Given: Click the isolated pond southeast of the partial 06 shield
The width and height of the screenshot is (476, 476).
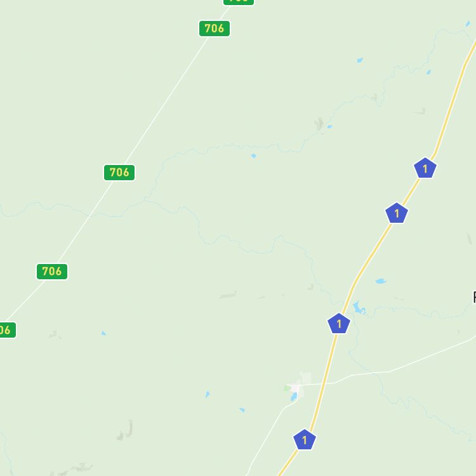Looking at the screenshot, I should pyautogui.click(x=103, y=333).
